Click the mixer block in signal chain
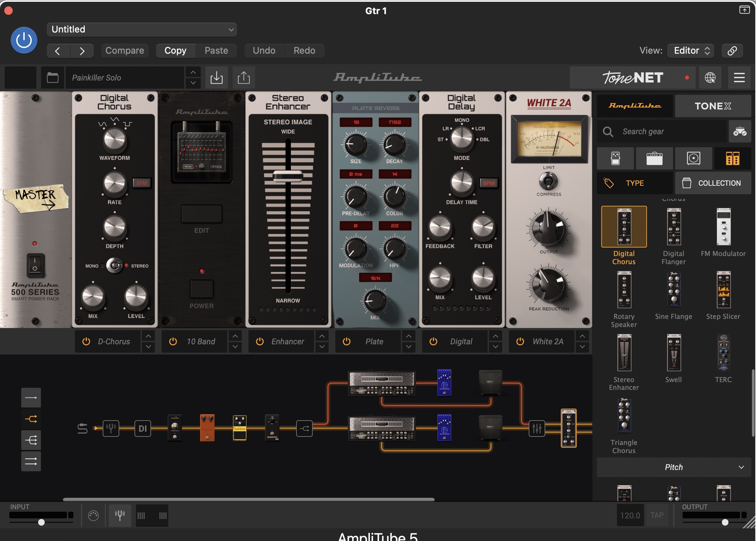The width and height of the screenshot is (756, 541). coord(537,428)
